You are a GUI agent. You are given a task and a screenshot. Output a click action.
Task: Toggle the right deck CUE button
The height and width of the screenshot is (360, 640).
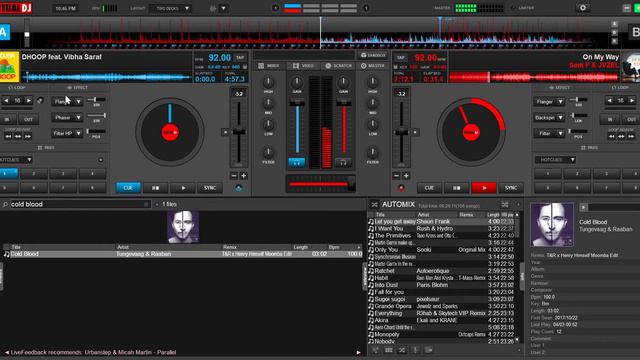point(429,188)
